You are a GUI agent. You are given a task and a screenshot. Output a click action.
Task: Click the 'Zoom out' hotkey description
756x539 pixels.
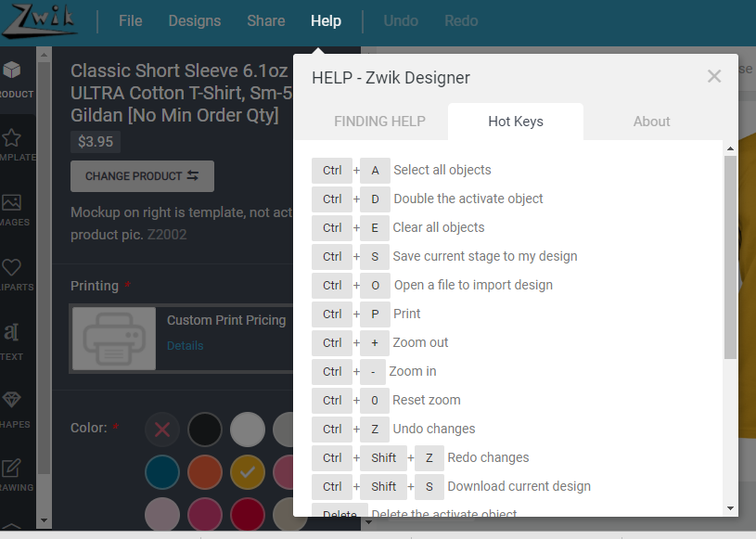(x=420, y=342)
